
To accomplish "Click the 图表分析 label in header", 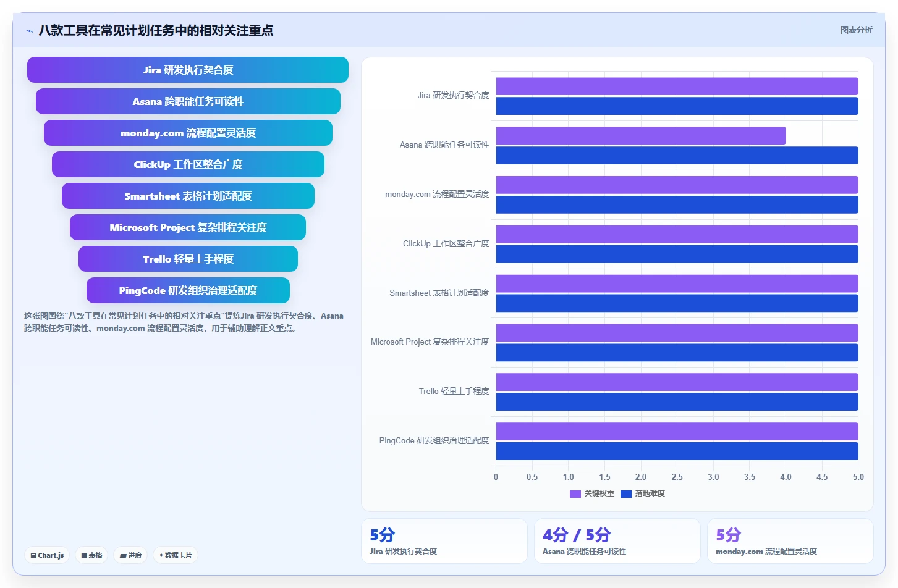I will [856, 30].
